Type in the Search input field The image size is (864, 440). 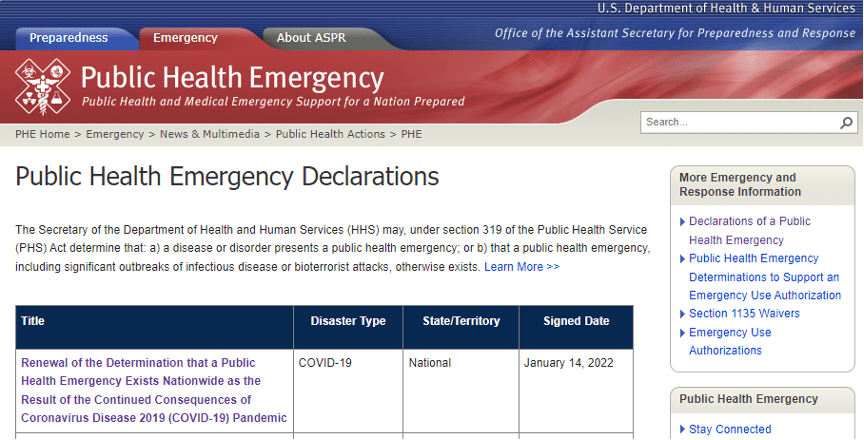click(738, 123)
